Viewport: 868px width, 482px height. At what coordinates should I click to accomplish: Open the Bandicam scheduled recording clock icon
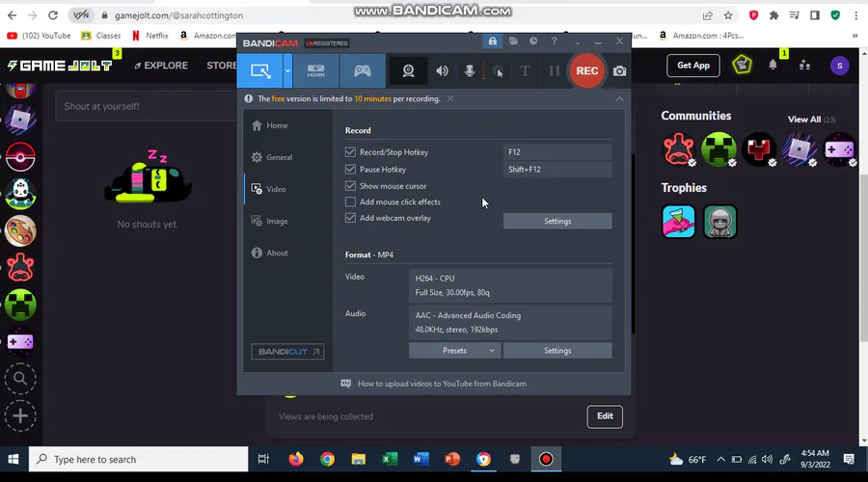click(533, 41)
